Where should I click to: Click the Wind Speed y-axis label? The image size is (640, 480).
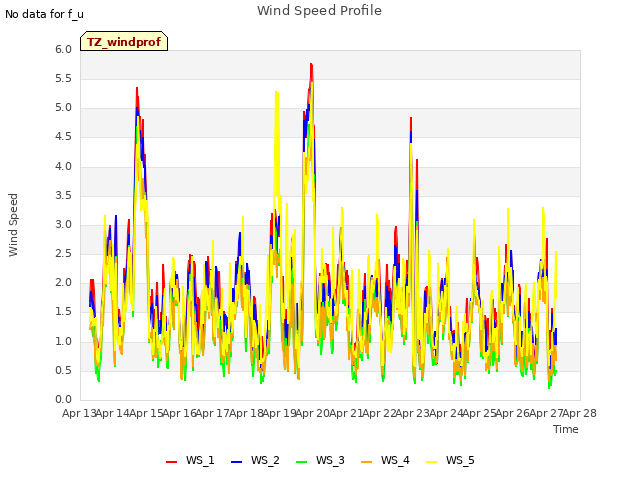(x=13, y=225)
